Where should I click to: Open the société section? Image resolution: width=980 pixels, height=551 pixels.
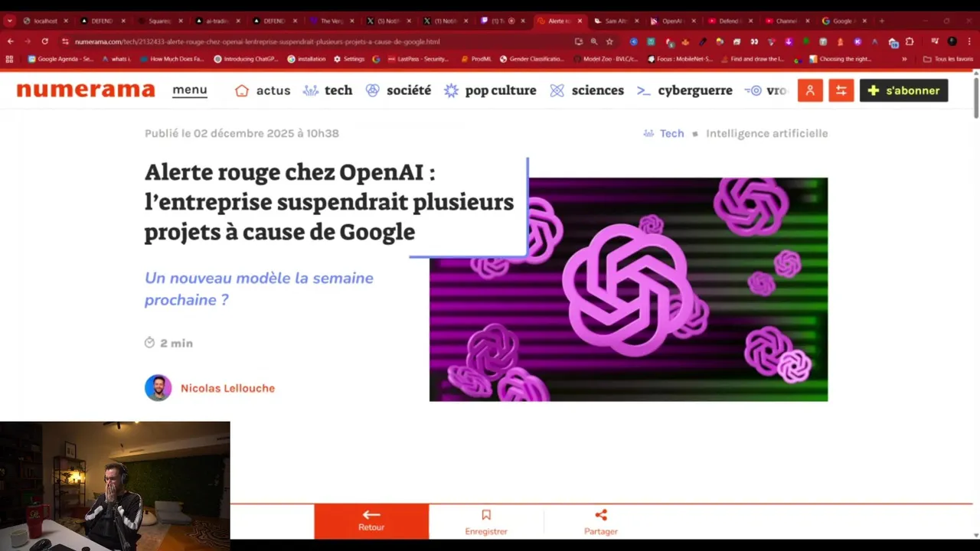coord(409,90)
